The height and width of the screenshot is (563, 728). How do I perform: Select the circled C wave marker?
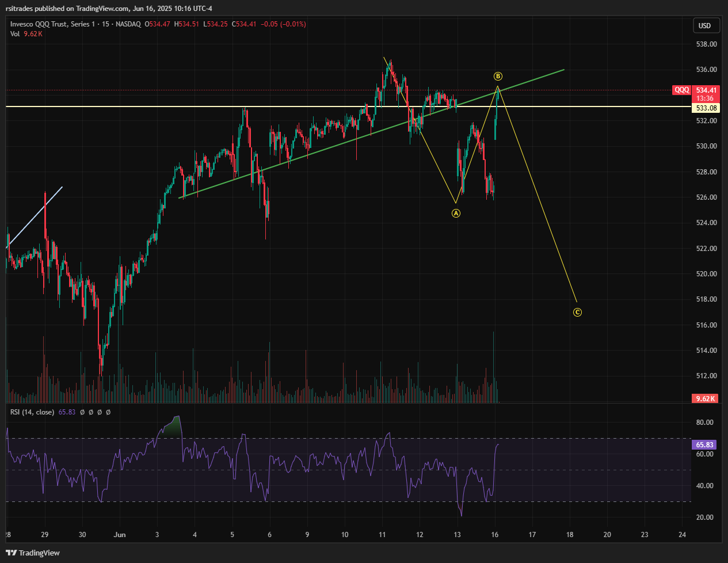(x=577, y=313)
